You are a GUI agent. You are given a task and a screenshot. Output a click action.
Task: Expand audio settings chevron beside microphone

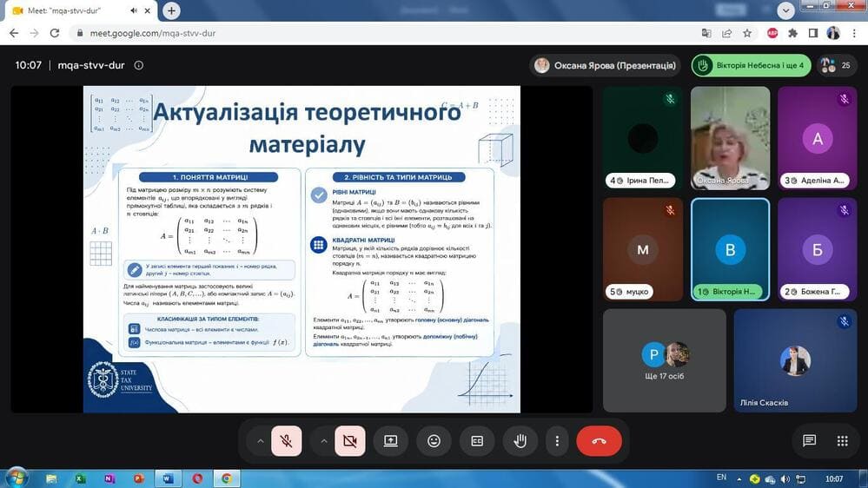click(260, 441)
